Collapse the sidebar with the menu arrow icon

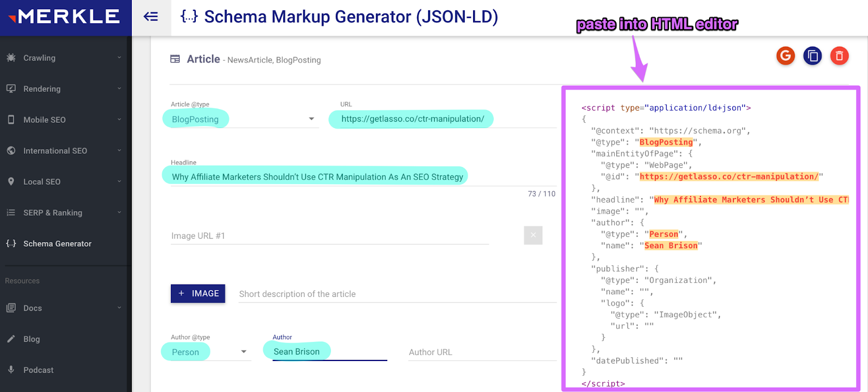(151, 17)
